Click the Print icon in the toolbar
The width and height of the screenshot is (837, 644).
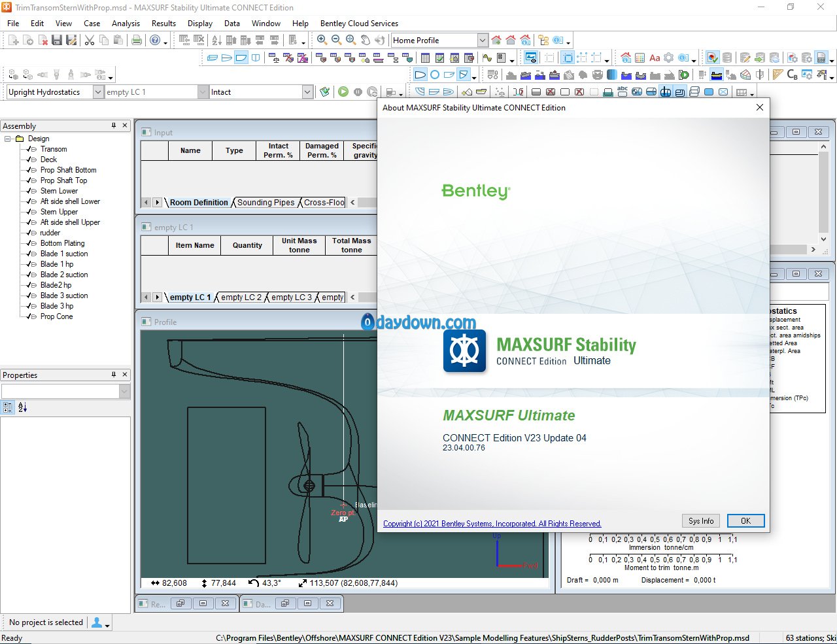(x=137, y=41)
